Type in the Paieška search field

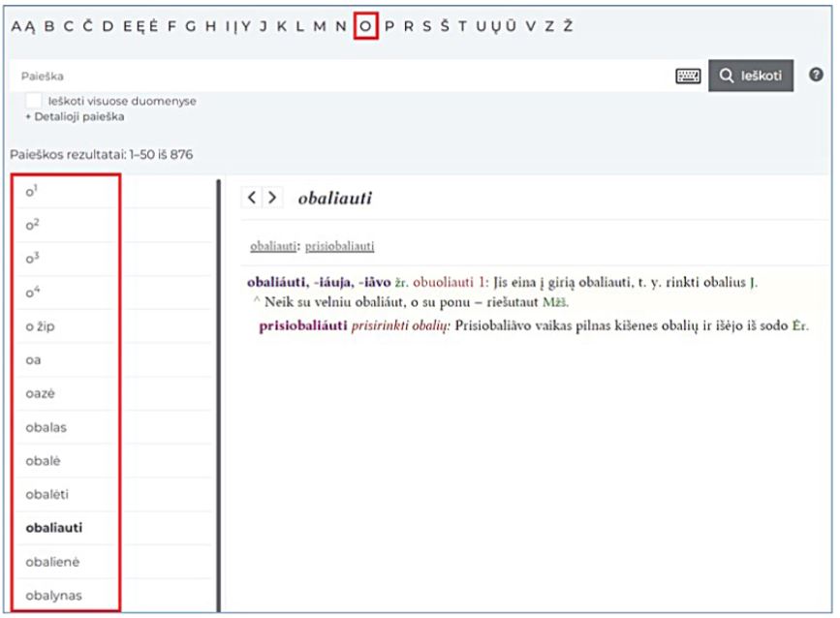tap(339, 76)
